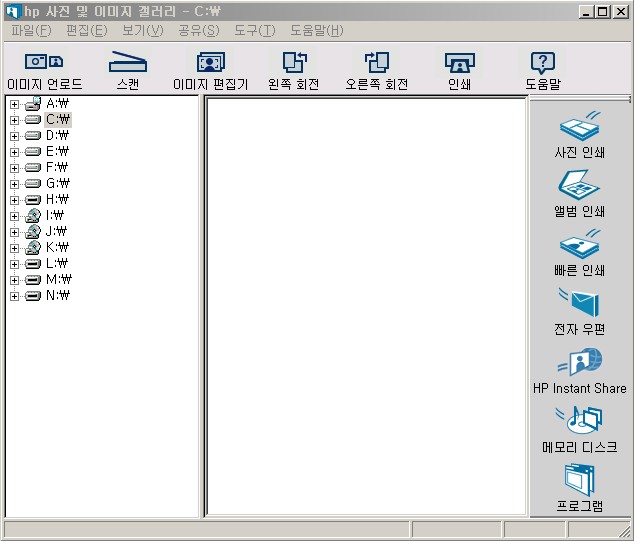
Task: Open the 편집(E) menu
Action: coord(87,30)
